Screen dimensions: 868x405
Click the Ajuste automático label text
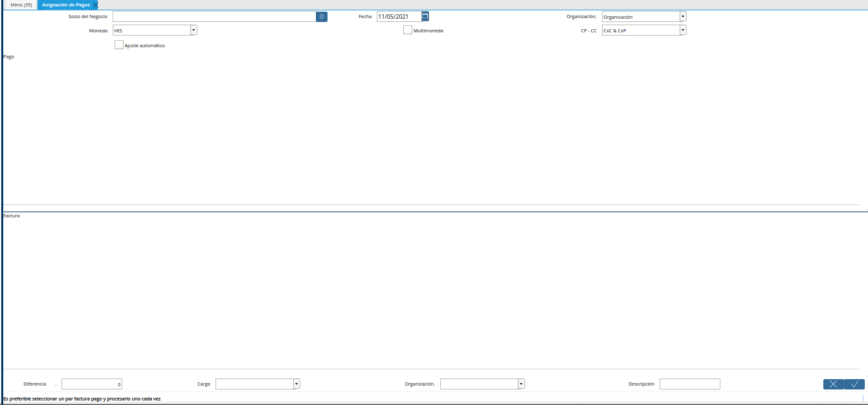[x=144, y=45]
